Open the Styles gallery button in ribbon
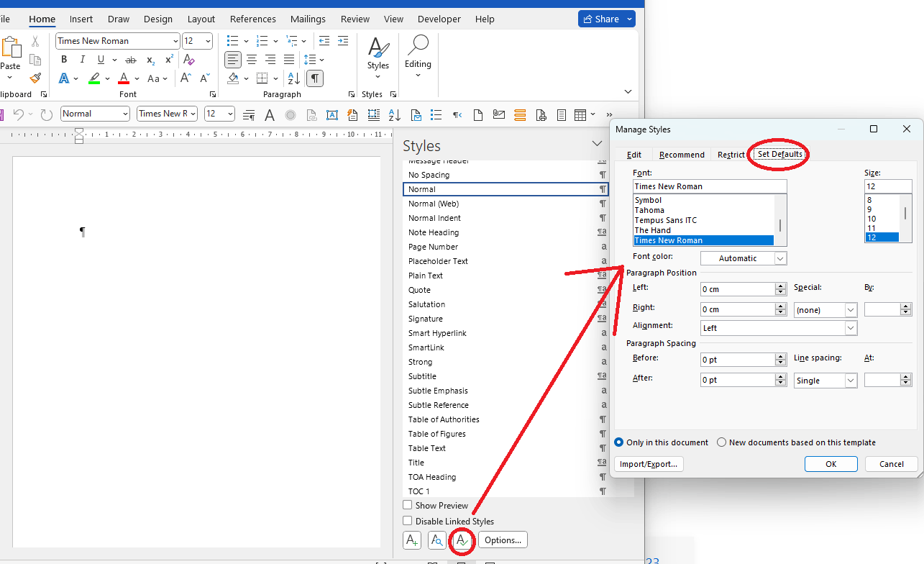Image resolution: width=924 pixels, height=564 pixels. (x=378, y=58)
